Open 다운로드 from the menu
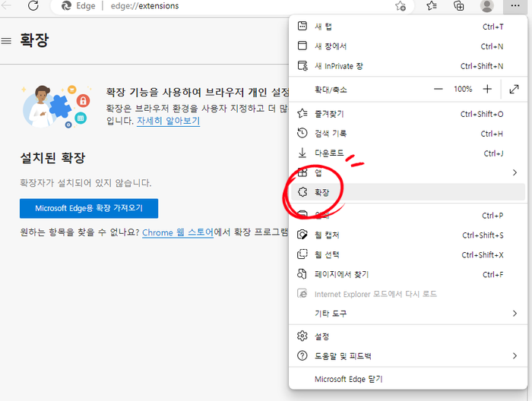Viewport: 532px width, 401px height. pyautogui.click(x=407, y=153)
